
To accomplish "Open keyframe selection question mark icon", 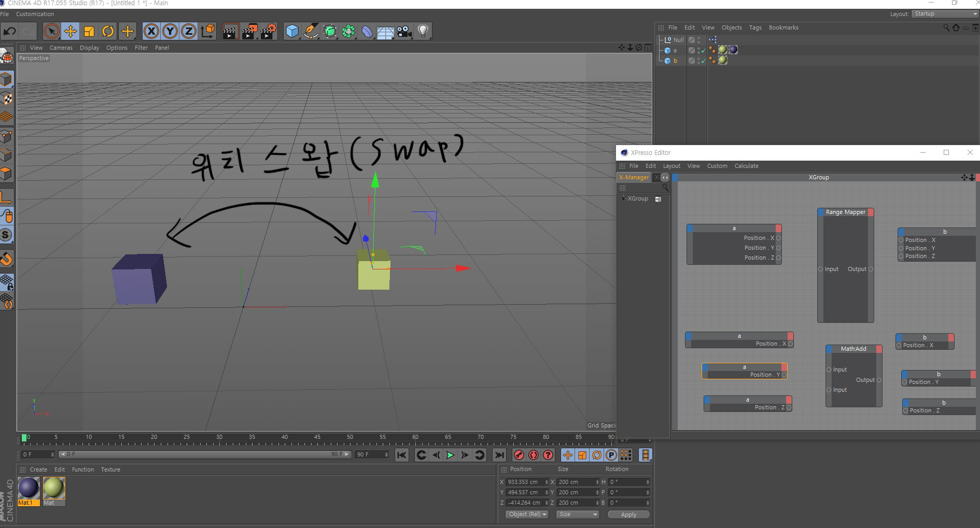I will point(548,455).
